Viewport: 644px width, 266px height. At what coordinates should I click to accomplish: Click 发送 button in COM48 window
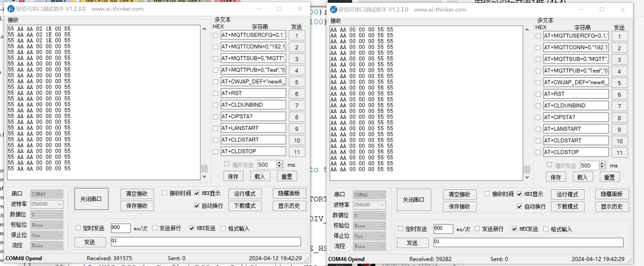click(x=90, y=242)
